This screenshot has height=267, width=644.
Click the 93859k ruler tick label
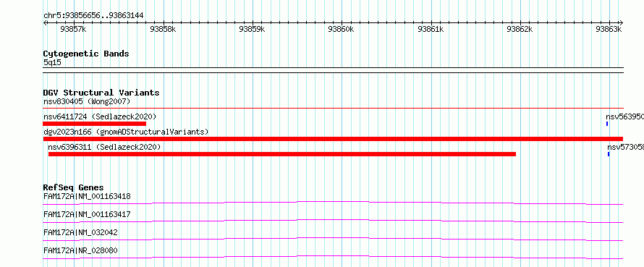[x=253, y=29]
